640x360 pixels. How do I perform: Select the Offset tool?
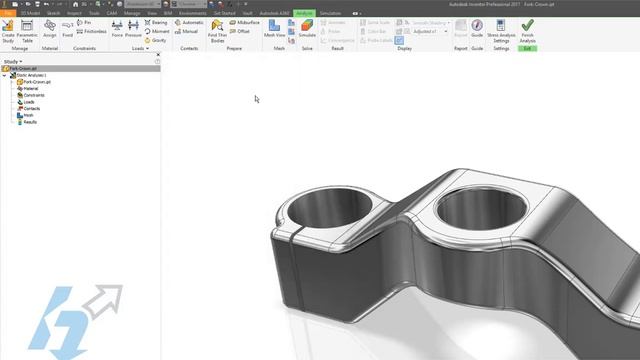240,31
